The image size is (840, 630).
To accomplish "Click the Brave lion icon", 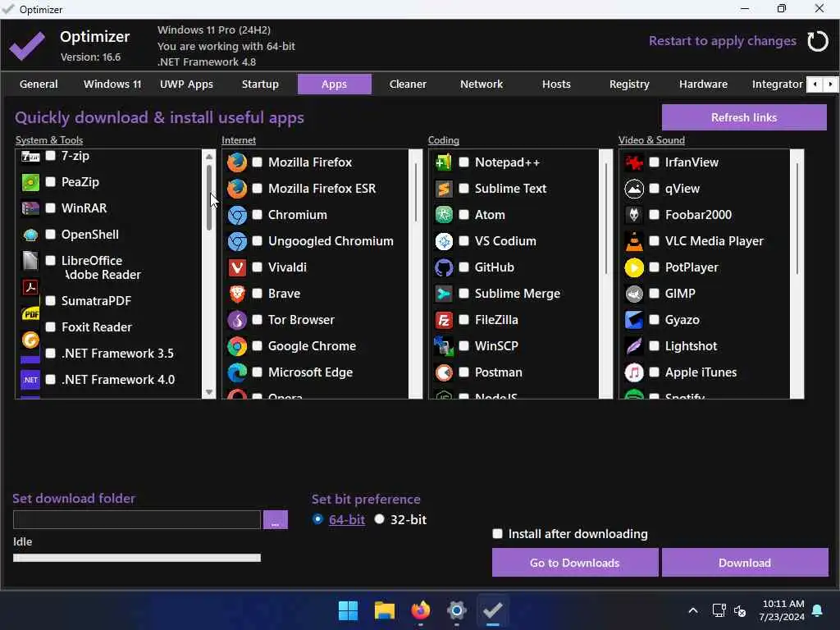I will [237, 294].
